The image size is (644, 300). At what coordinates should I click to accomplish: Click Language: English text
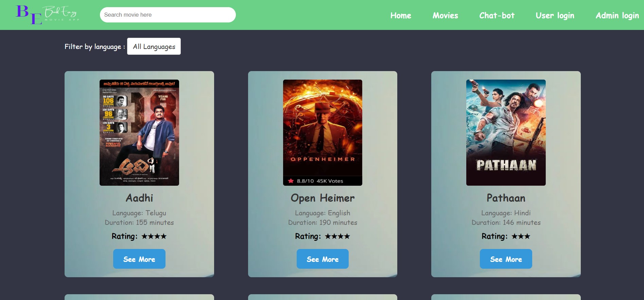pos(323,213)
